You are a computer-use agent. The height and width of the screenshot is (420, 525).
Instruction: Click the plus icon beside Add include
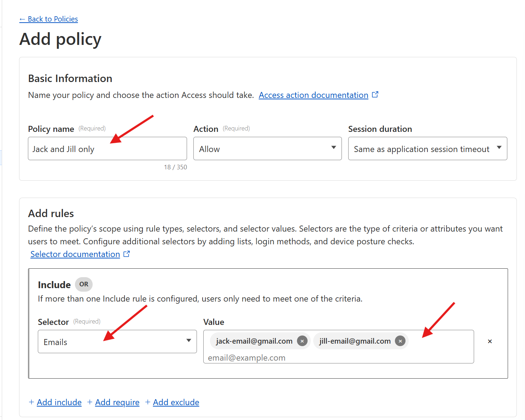click(31, 402)
